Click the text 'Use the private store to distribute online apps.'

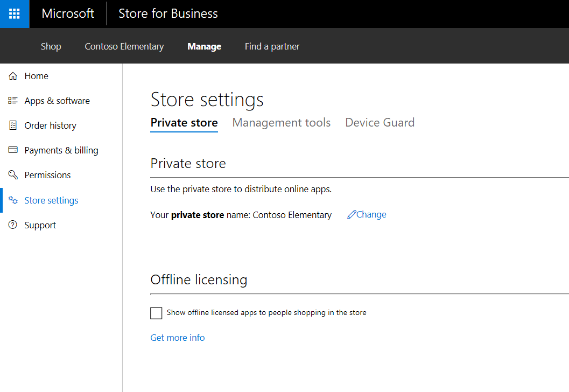click(241, 189)
